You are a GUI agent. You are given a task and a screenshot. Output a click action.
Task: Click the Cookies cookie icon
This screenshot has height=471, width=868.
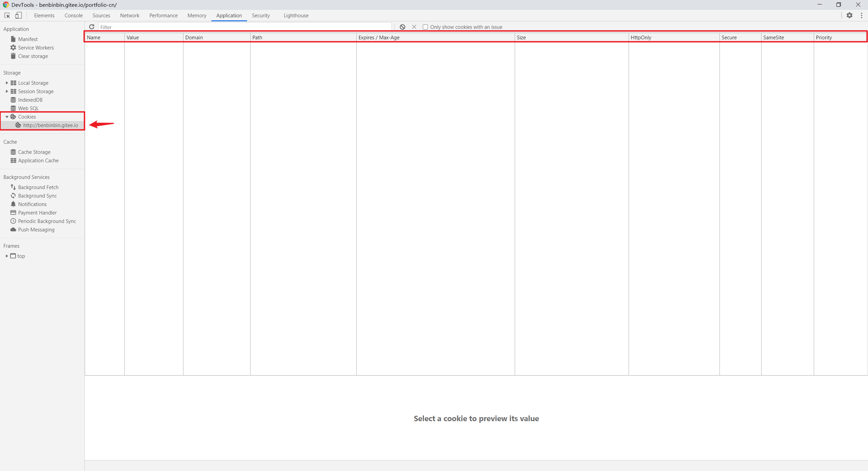point(13,117)
